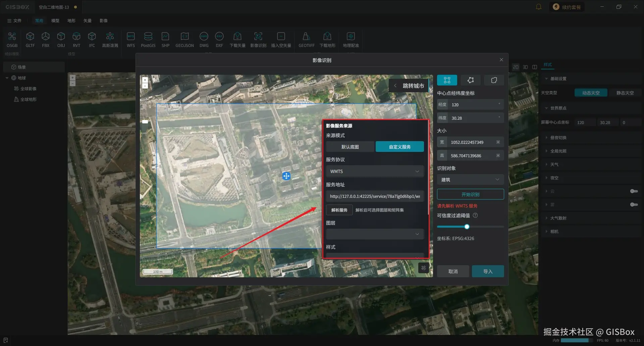The image size is (644, 346).
Task: Click the layer icon on dialog map
Action: (424, 268)
